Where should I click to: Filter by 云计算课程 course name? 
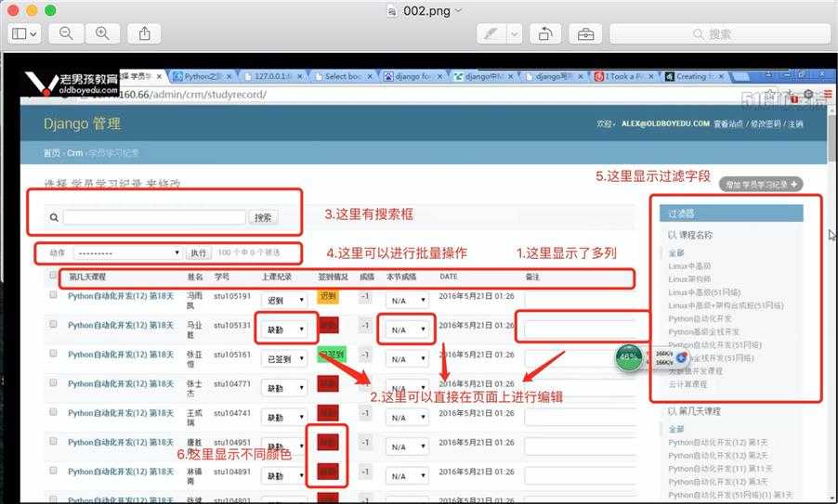[x=687, y=384]
